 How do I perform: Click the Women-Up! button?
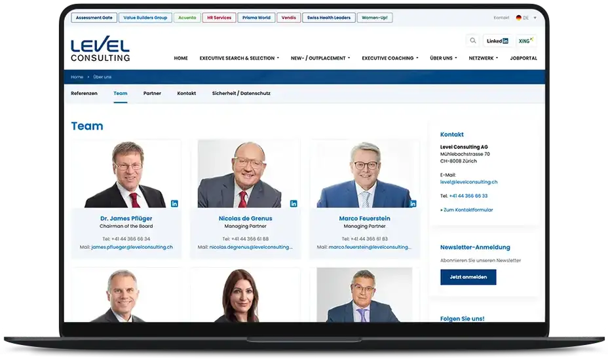coord(375,18)
